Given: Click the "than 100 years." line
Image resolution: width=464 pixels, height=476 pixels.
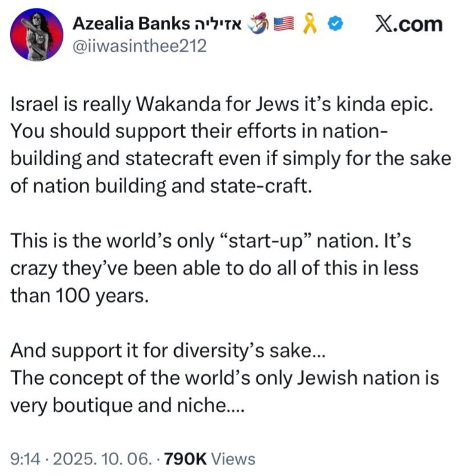Looking at the screenshot, I should click(x=80, y=296).
